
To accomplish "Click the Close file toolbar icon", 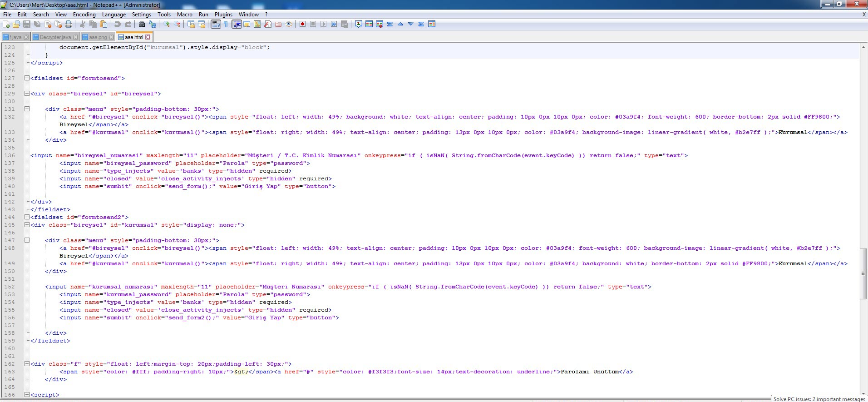I will tap(48, 24).
